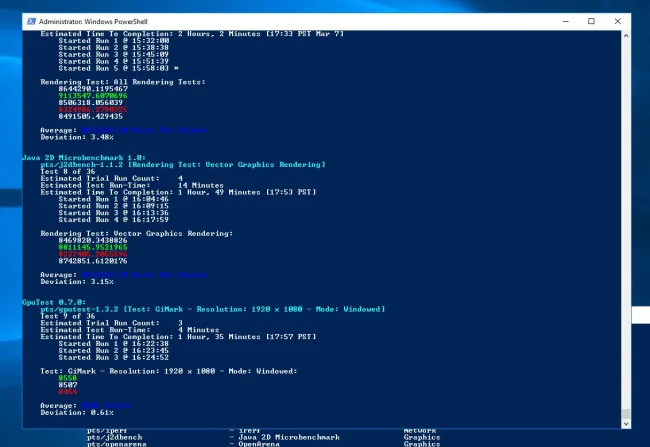The height and width of the screenshot is (447, 650).
Task: Click Estimated Time To Completion 1 Hour, 49 Minutes
Action: pyautogui.click(x=178, y=192)
